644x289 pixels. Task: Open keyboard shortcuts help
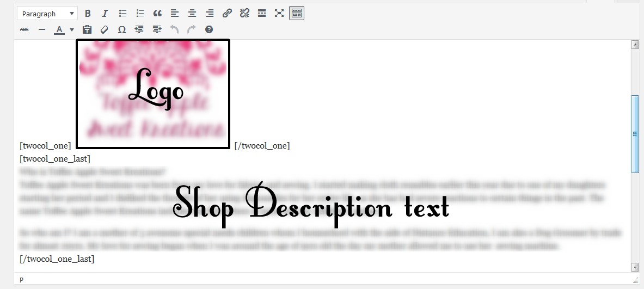209,29
